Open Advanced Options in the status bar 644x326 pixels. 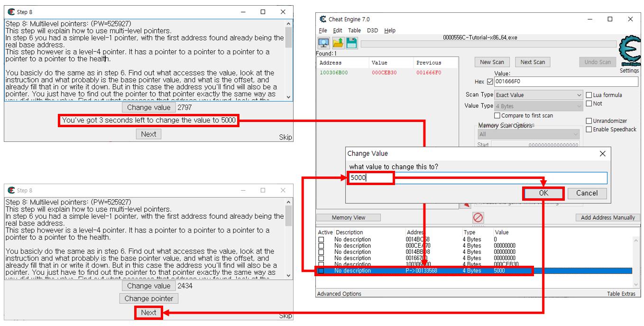pos(339,294)
